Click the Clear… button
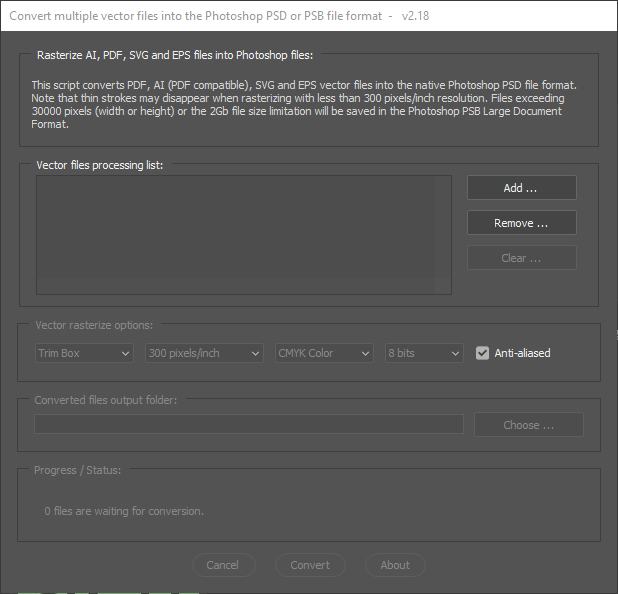 coord(521,258)
